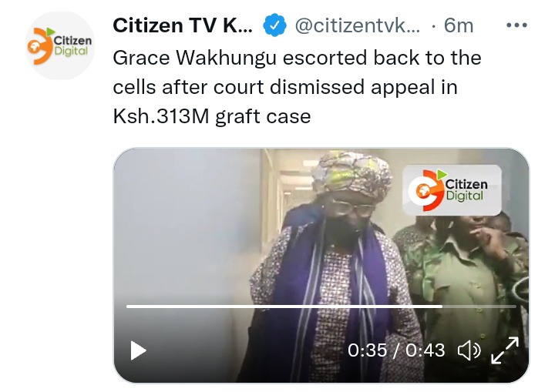
Task: Open Citizen Digital profile avatar
Action: (x=60, y=45)
